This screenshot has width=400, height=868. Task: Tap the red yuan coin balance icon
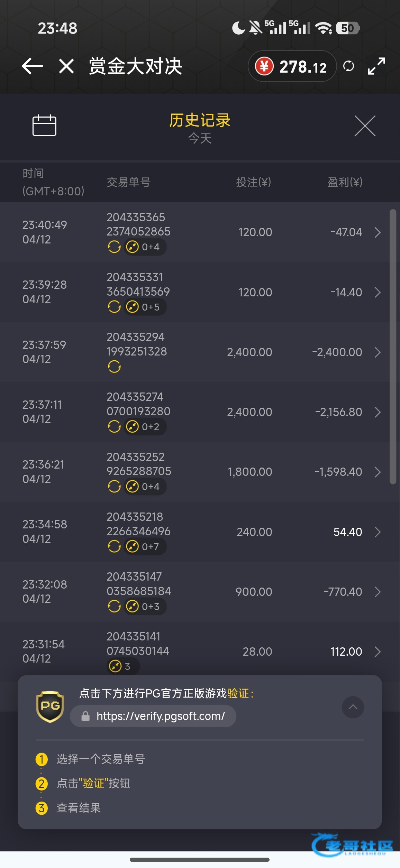point(264,66)
